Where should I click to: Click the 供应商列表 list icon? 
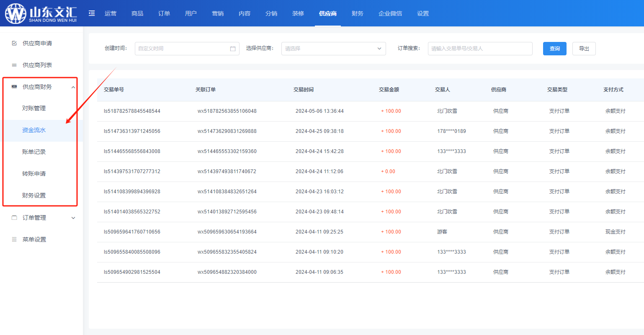pyautogui.click(x=14, y=65)
